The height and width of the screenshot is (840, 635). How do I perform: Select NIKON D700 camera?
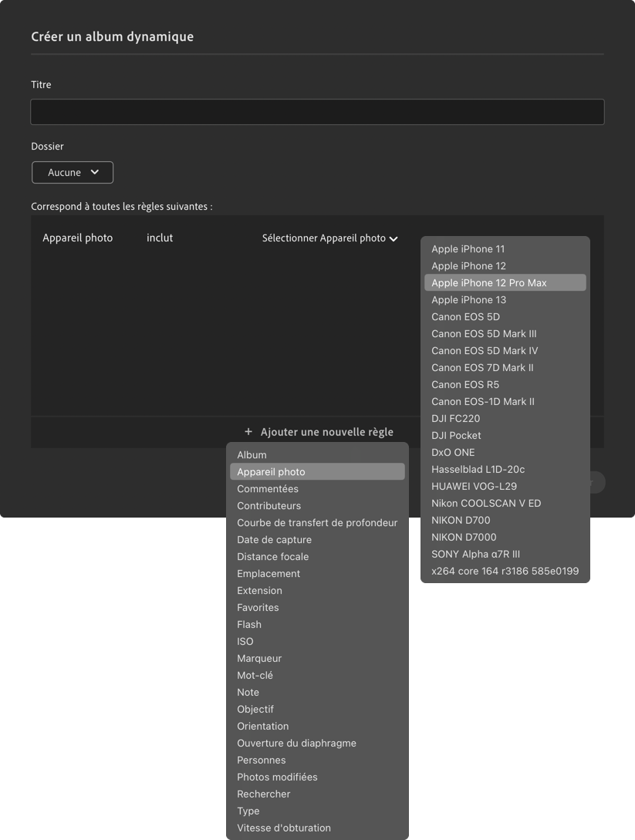tap(505, 520)
